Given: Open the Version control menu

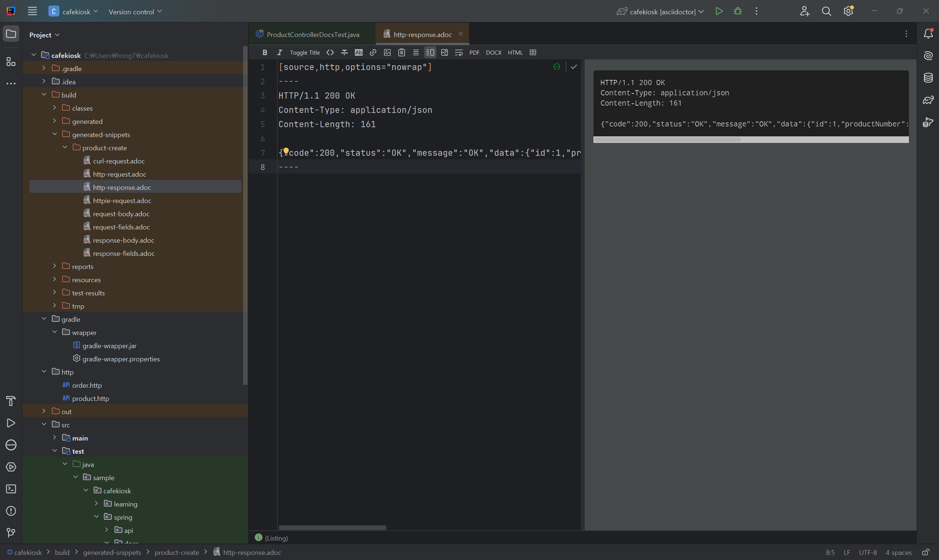Looking at the screenshot, I should tap(135, 12).
